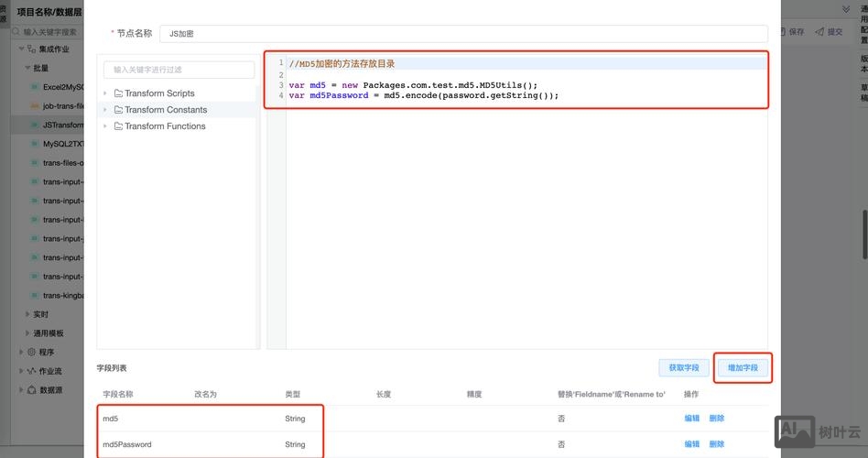Click the Transform Constants folder icon

pyautogui.click(x=118, y=110)
